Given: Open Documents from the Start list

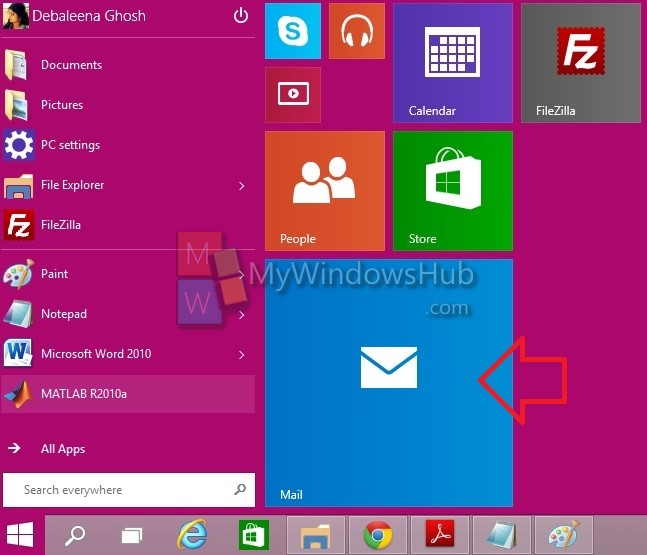Looking at the screenshot, I should pos(128,65).
